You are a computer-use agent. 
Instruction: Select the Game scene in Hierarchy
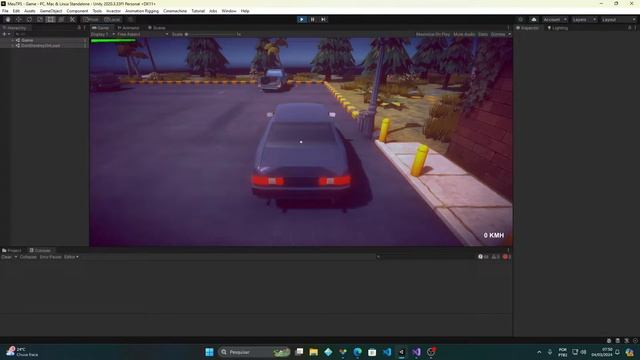point(27,40)
